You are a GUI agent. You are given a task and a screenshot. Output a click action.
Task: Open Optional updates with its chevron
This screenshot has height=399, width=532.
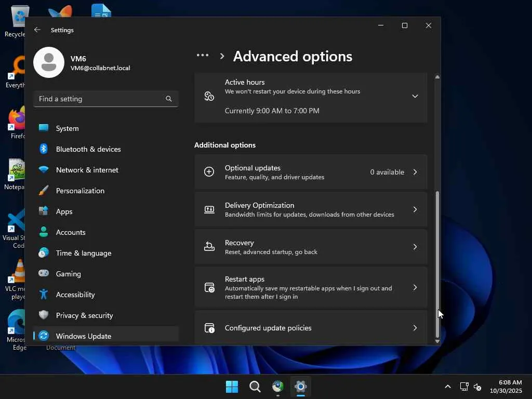[415, 172]
